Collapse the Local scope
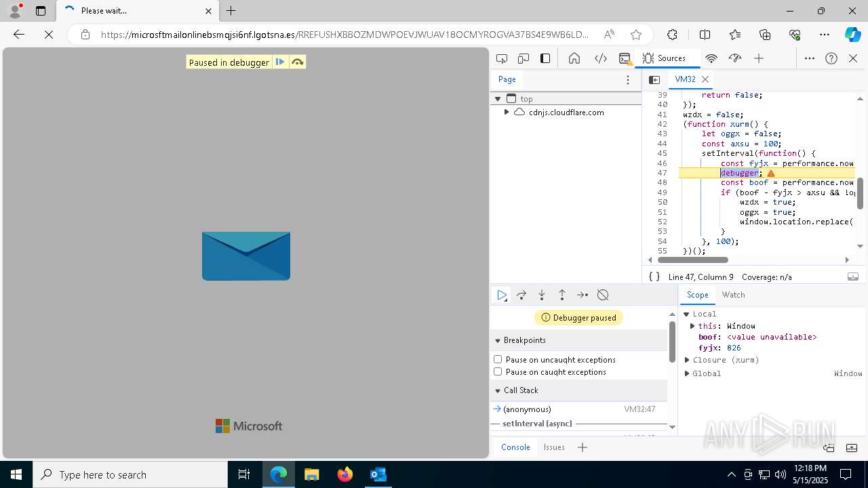868x488 pixels. [686, 314]
